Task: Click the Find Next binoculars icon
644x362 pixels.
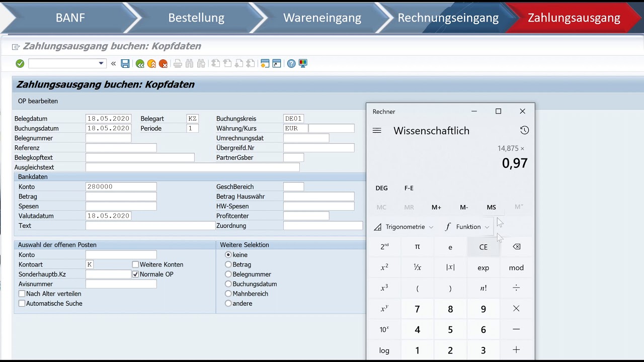Action: (x=201, y=63)
